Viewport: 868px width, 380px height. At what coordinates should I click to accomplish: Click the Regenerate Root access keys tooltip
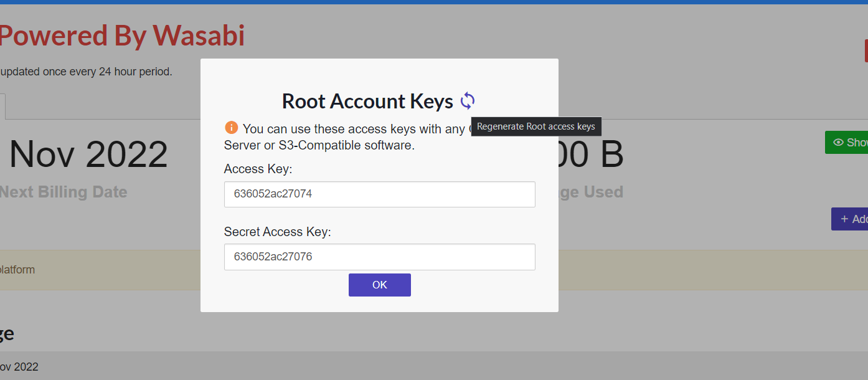tap(535, 126)
